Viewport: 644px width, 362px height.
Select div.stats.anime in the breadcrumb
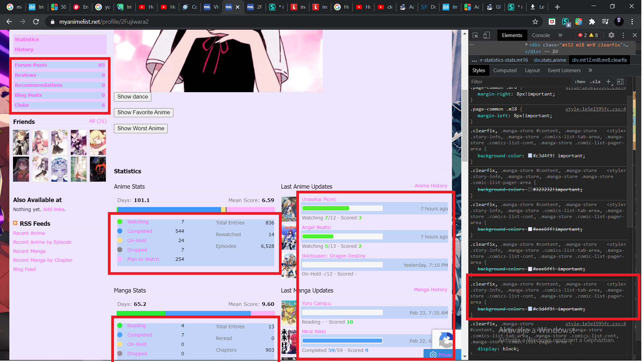point(550,60)
